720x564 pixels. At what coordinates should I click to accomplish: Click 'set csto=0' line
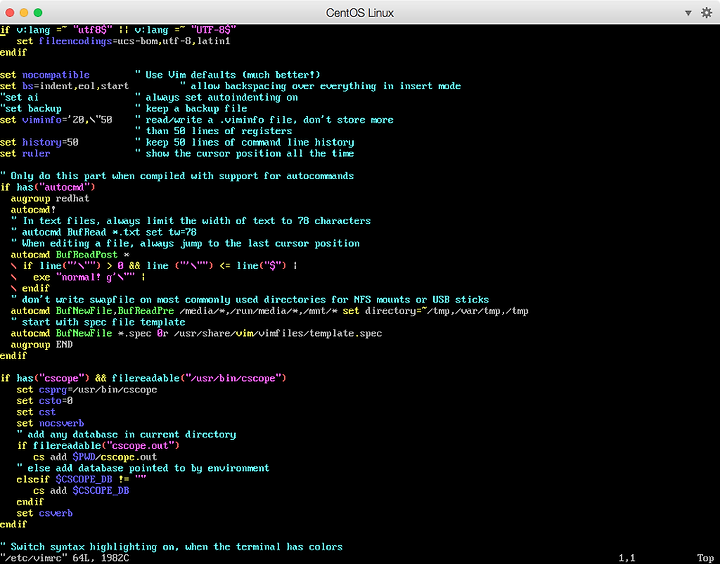point(45,401)
